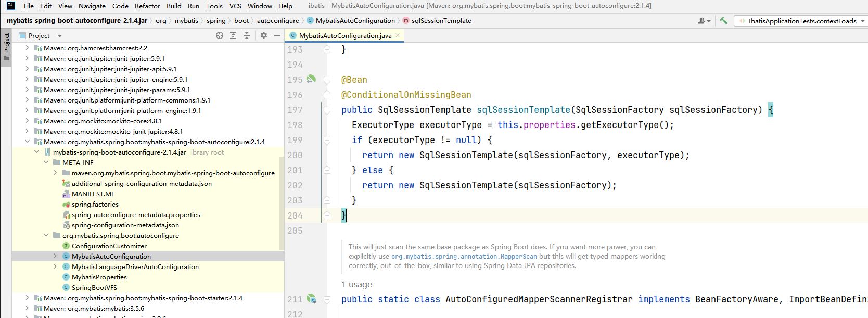Select the ConfigurationCustomizer interface

[109, 246]
